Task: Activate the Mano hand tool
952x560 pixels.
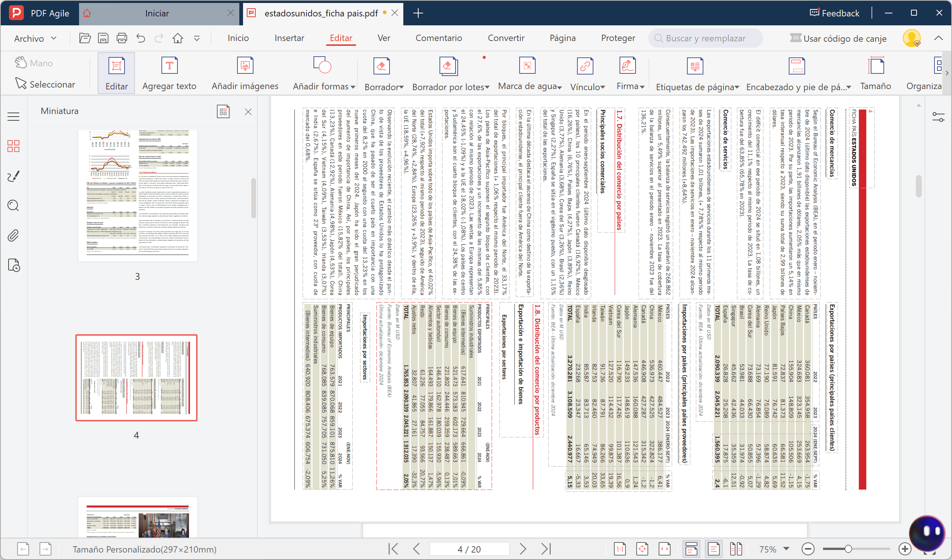Action: pyautogui.click(x=34, y=63)
